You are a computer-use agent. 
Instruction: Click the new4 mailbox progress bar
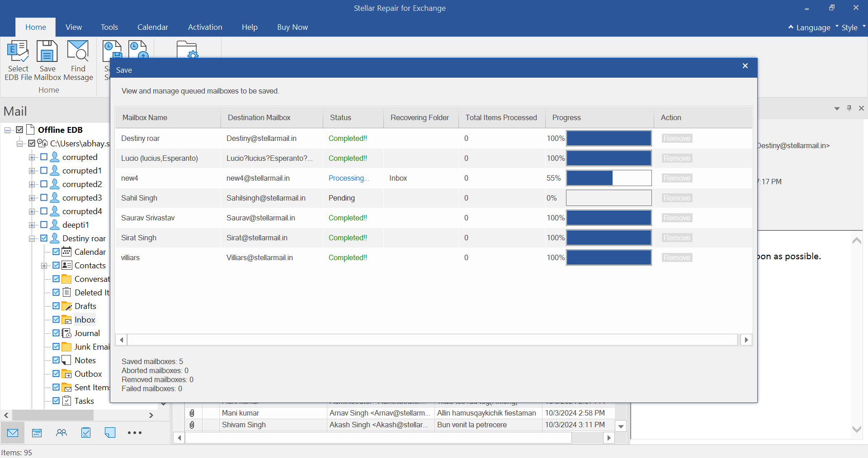point(609,178)
